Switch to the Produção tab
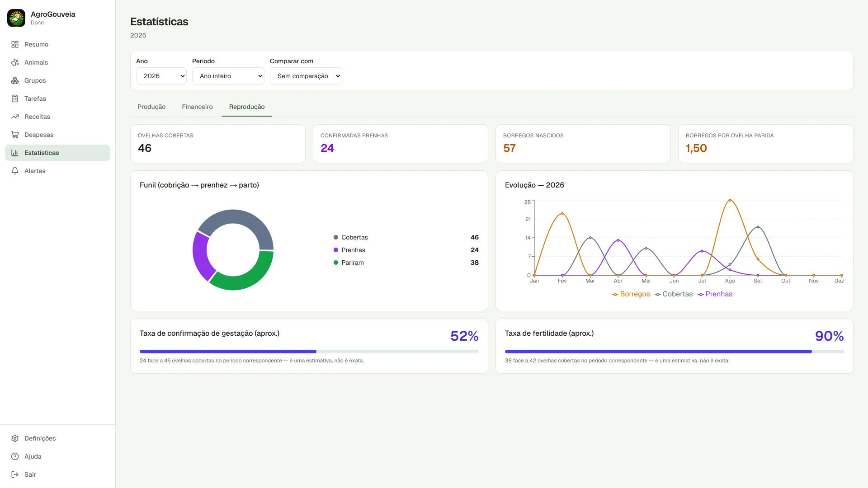 coord(151,107)
